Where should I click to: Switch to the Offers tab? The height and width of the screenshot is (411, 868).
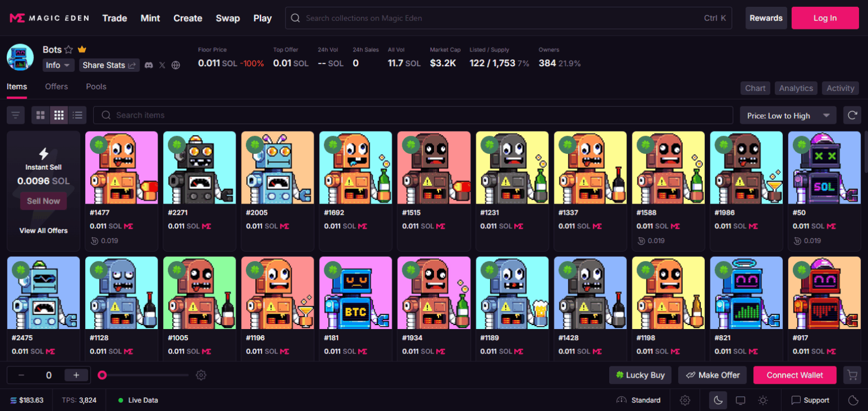tap(56, 86)
